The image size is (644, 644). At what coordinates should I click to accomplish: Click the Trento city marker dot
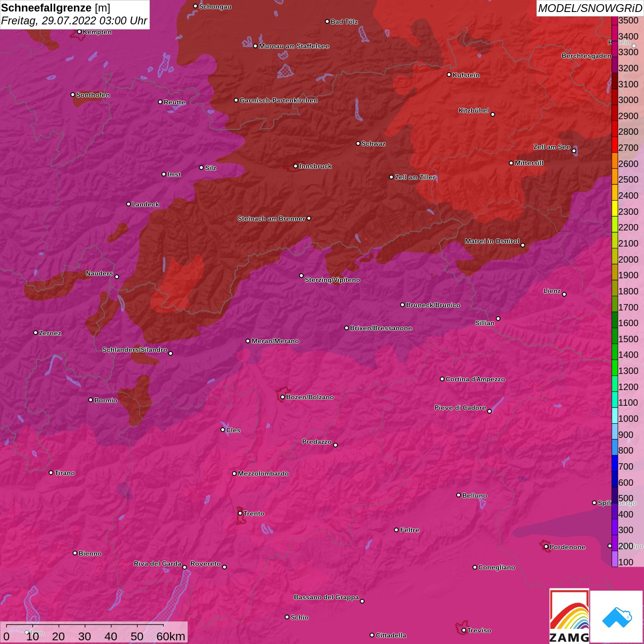(240, 513)
